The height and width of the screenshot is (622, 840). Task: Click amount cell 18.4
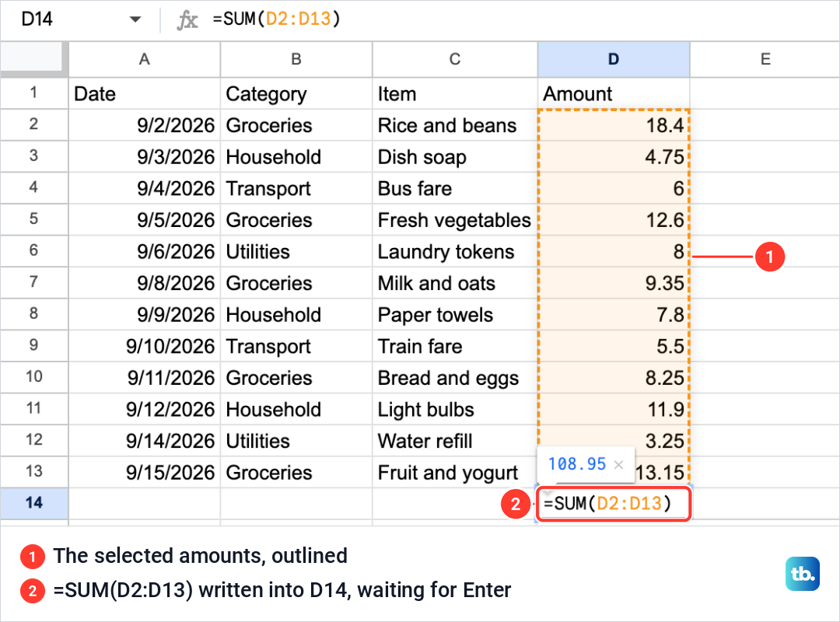(x=614, y=125)
